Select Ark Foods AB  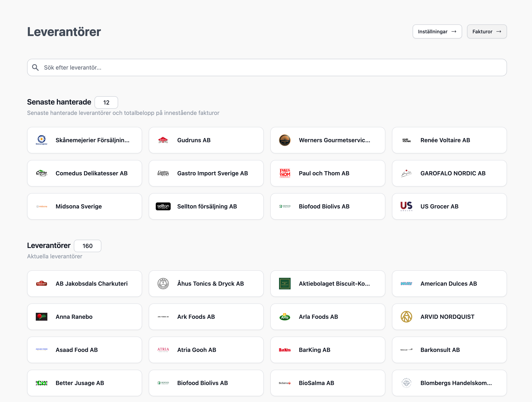(x=206, y=317)
